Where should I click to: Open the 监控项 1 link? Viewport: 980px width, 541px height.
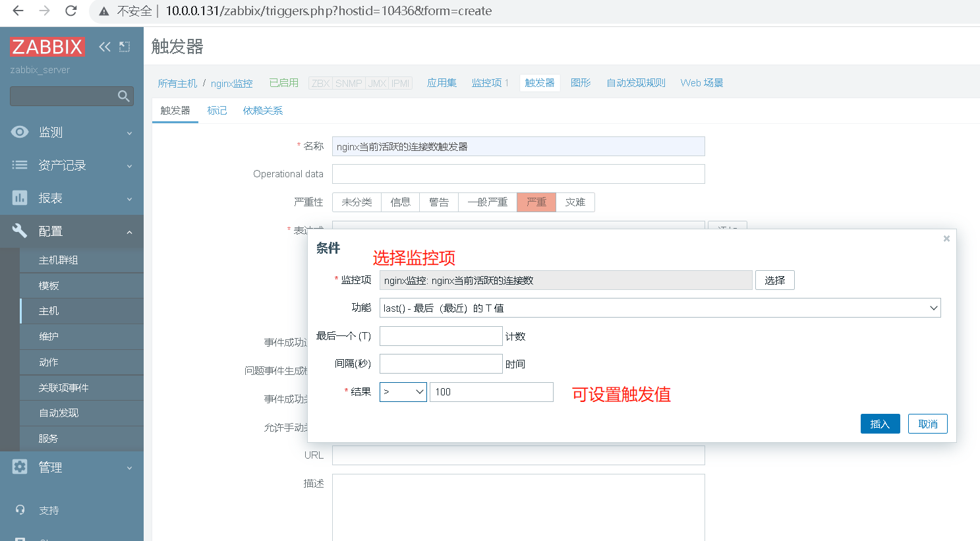tap(490, 83)
